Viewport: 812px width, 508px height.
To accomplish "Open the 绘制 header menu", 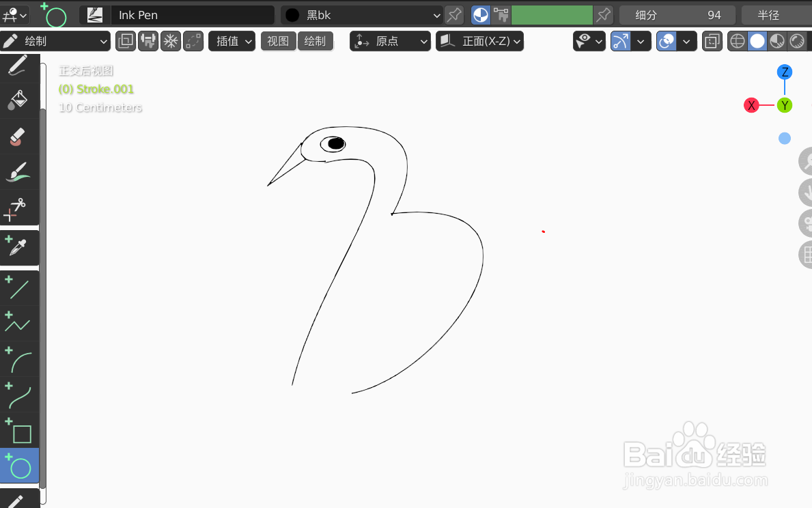I will pyautogui.click(x=316, y=41).
